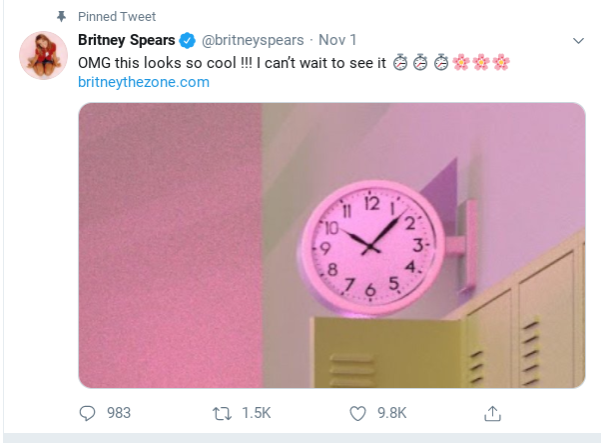This screenshot has height=443, width=601.
Task: Expand the tweet options chevron
Action: [578, 41]
